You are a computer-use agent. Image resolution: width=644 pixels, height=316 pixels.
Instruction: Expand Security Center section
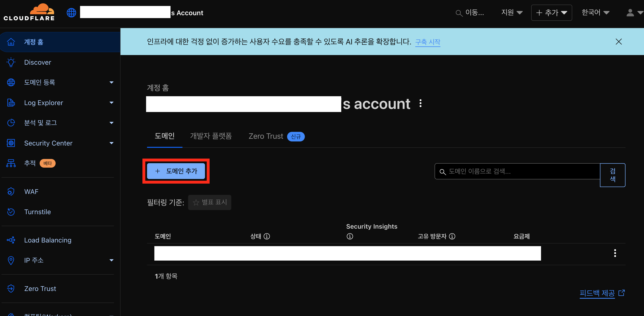(111, 143)
